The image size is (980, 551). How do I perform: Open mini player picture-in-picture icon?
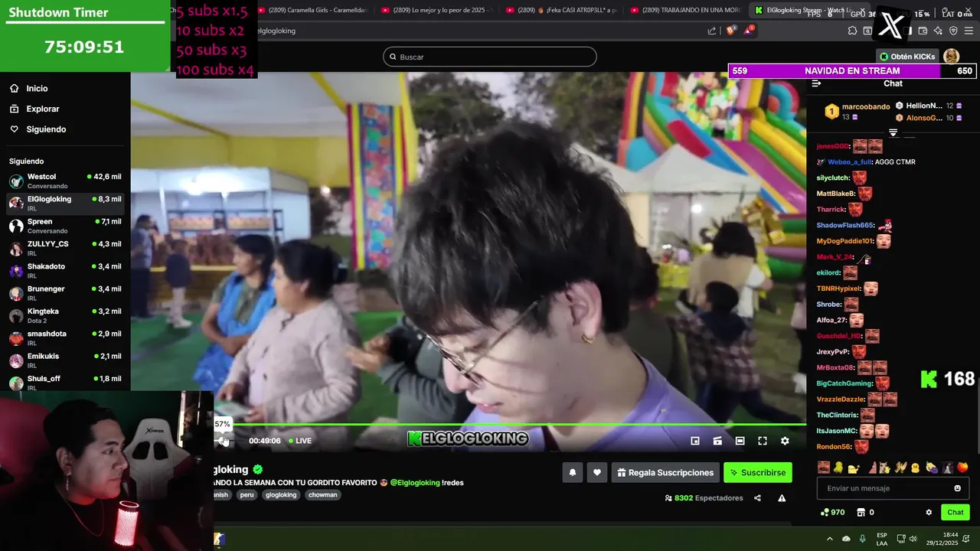pyautogui.click(x=695, y=441)
